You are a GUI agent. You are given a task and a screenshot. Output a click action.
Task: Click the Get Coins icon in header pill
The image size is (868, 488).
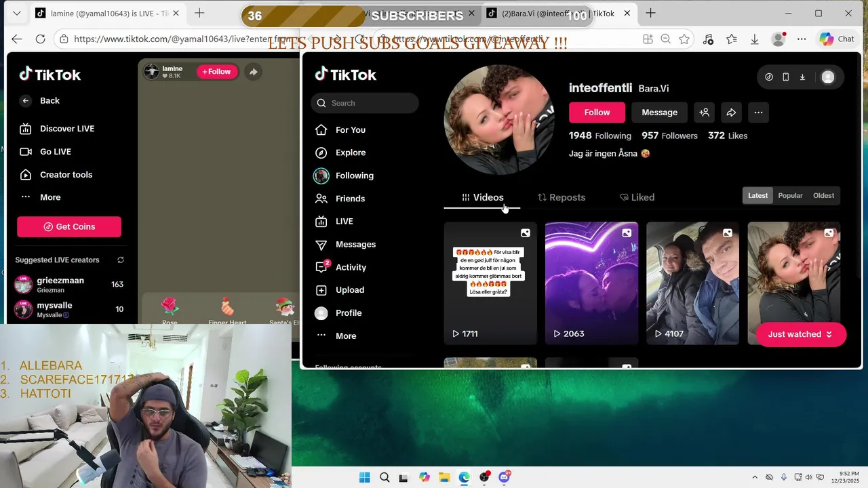[x=769, y=77]
